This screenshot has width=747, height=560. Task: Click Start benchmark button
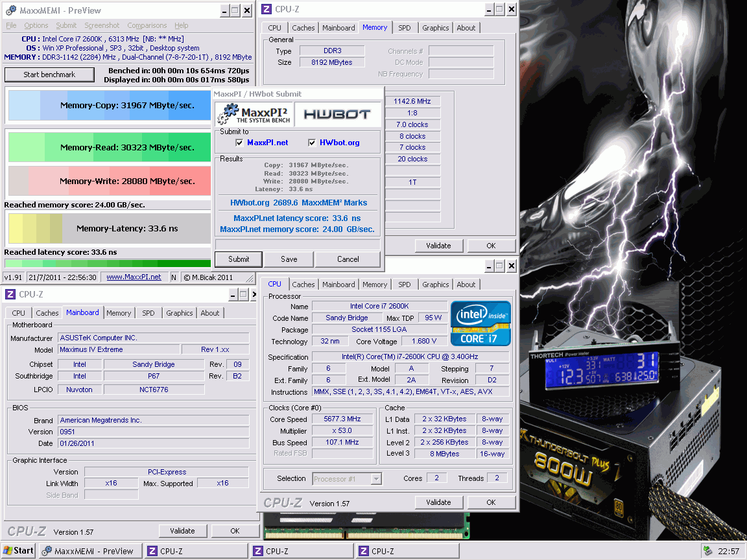tap(49, 75)
